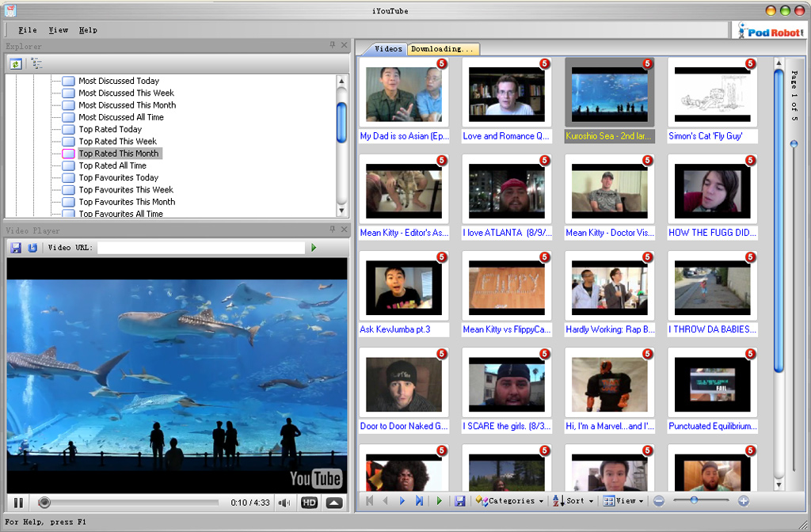
Task: Click inside the Video URL input field
Action: click(x=201, y=248)
